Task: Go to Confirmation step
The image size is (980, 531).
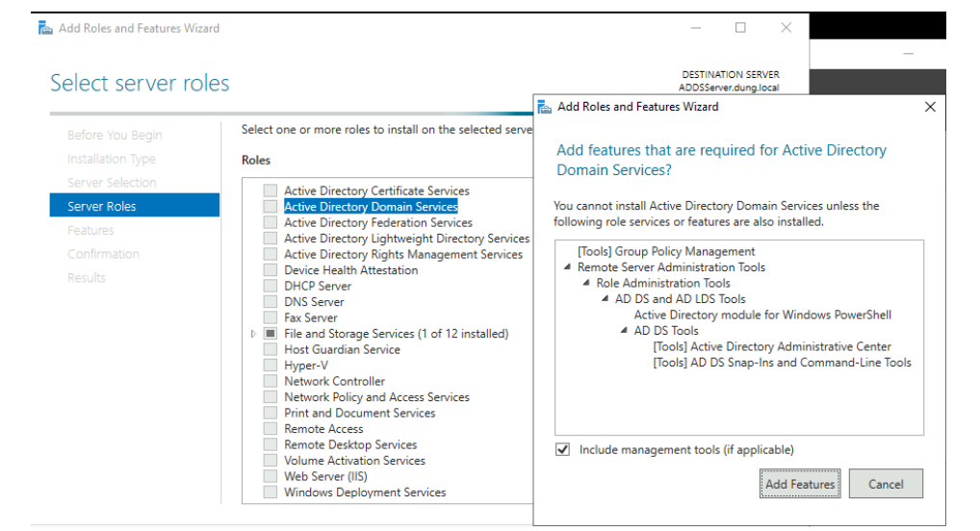Action: pos(103,254)
